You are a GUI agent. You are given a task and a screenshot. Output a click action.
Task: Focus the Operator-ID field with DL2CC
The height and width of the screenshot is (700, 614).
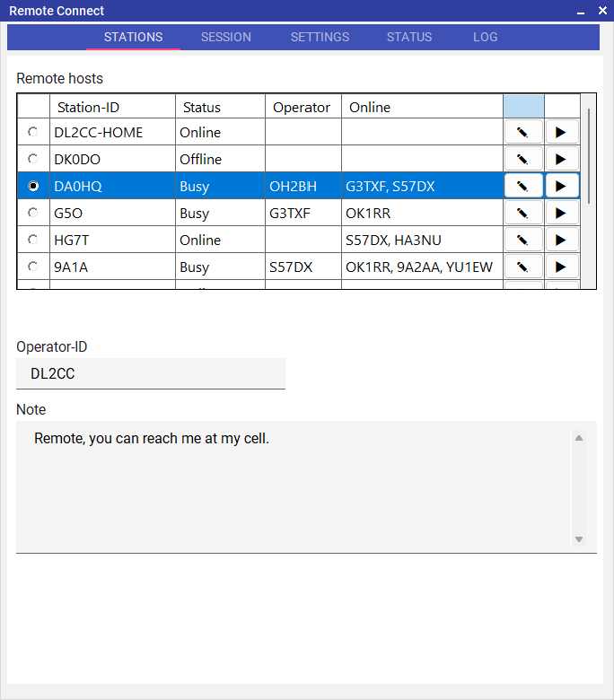click(151, 373)
